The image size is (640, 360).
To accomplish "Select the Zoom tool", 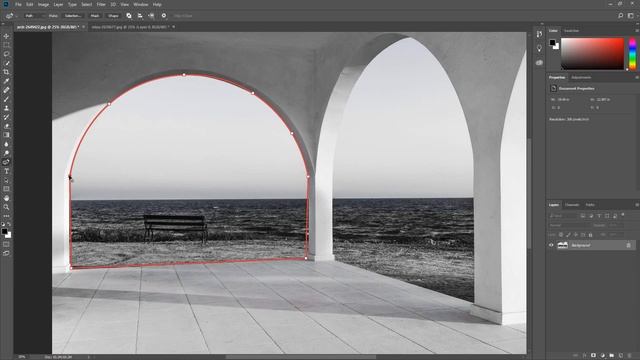I will (6, 207).
